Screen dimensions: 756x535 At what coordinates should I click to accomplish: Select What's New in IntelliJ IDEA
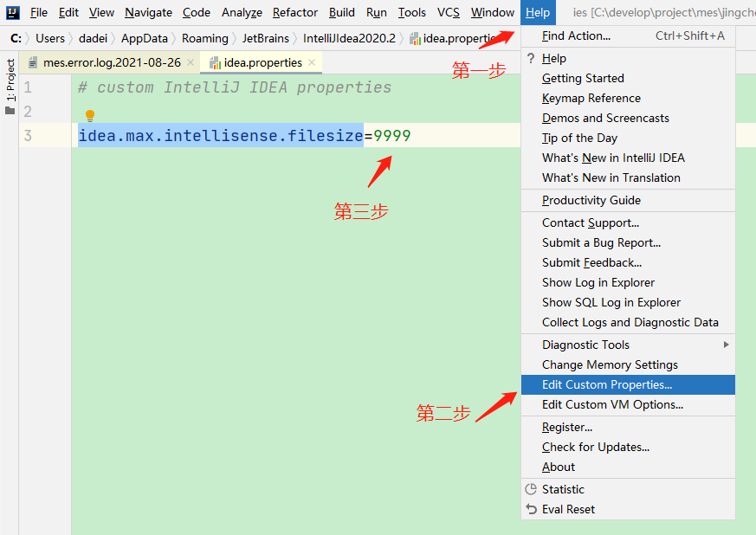[x=628, y=158]
